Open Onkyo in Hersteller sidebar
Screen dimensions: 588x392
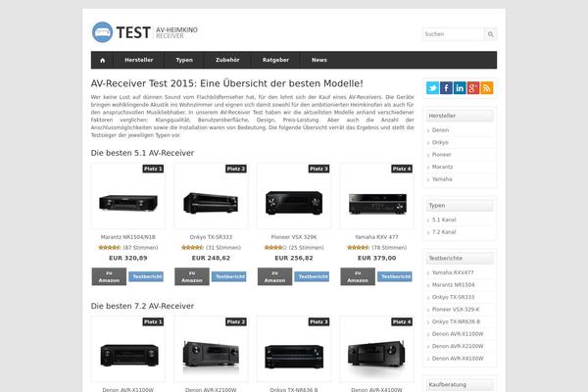tap(440, 142)
